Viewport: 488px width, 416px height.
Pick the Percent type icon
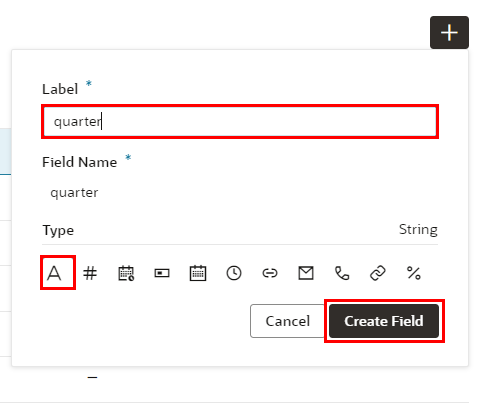414,273
